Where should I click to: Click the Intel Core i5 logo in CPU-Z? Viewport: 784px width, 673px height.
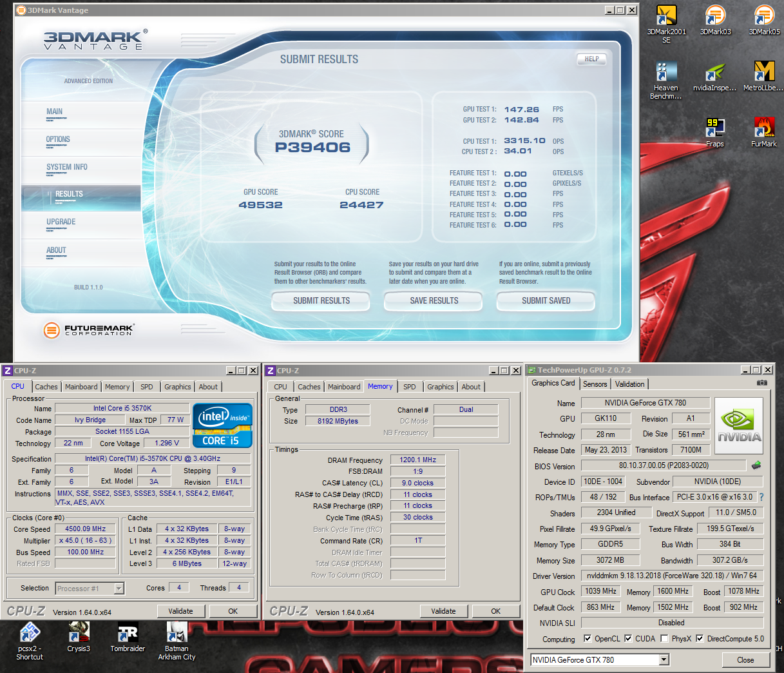pos(222,425)
